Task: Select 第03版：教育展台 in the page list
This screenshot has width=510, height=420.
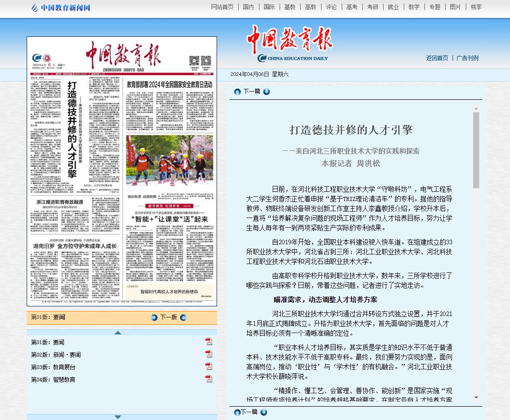Action: (53, 367)
